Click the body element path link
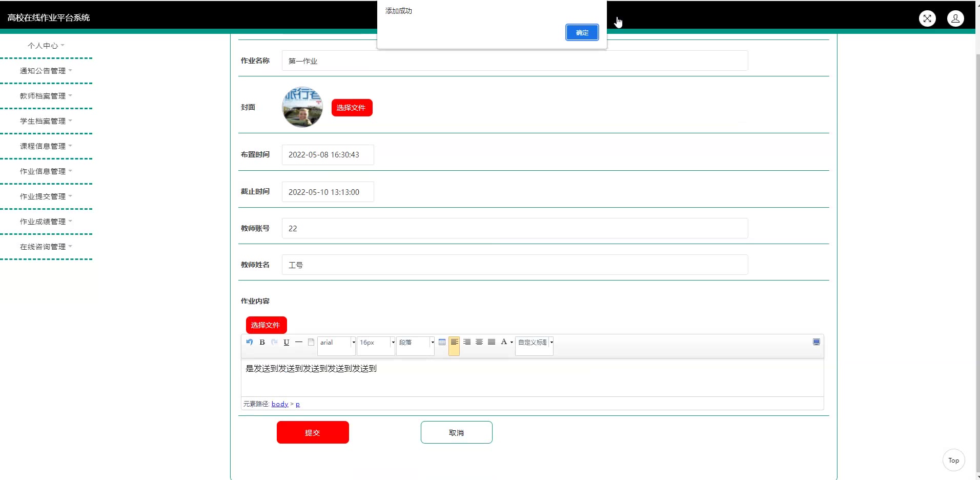This screenshot has height=480, width=980. (280, 404)
